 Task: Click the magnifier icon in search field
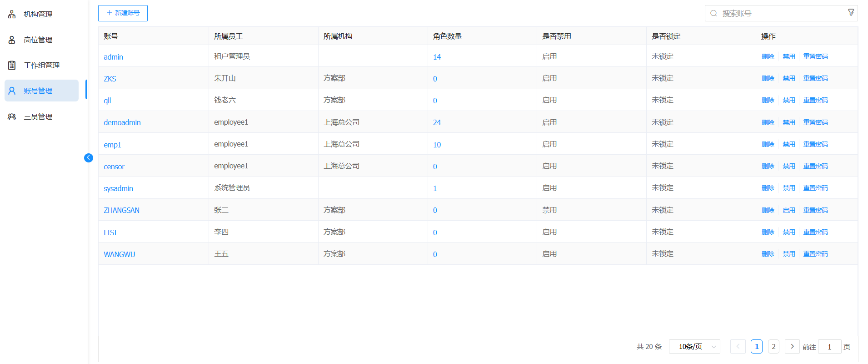pos(713,14)
